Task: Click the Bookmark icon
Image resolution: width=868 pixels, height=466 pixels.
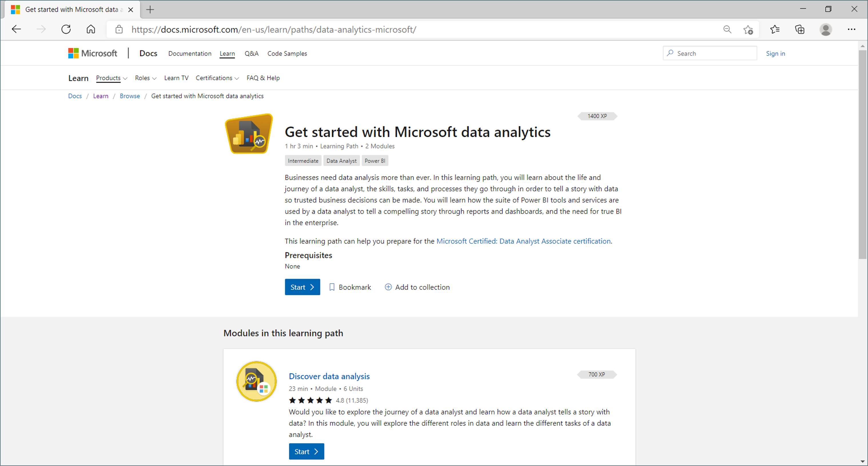Action: click(x=332, y=287)
